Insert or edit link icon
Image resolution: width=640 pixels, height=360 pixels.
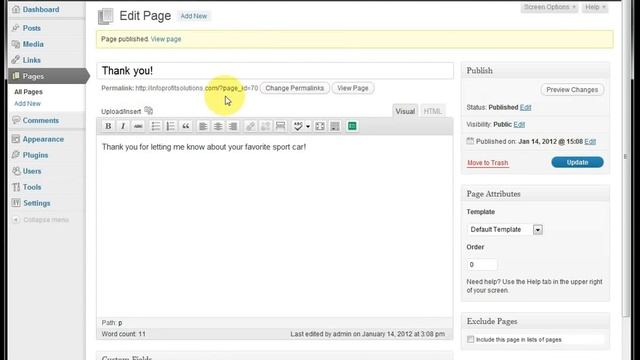pyautogui.click(x=251, y=126)
